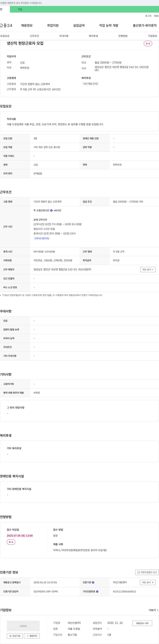Click the LOGO placeholder image
The width and height of the screenshot is (159, 644).
pos(23,626)
